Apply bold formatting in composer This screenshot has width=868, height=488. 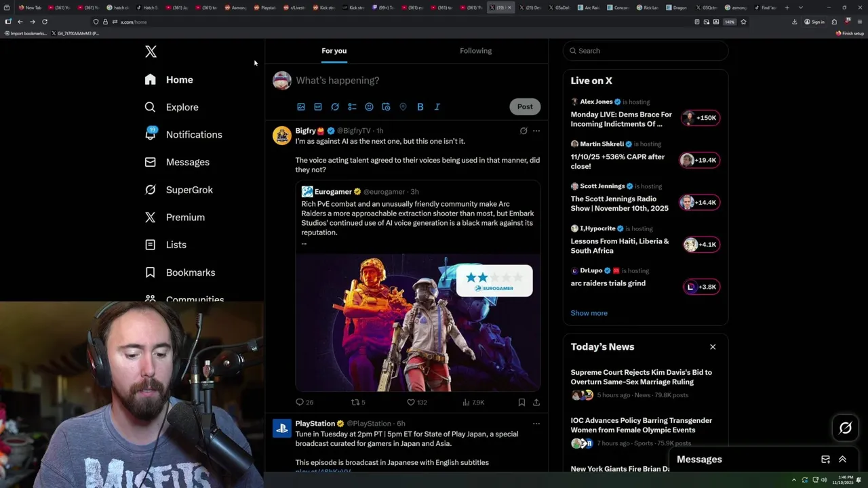click(x=420, y=106)
